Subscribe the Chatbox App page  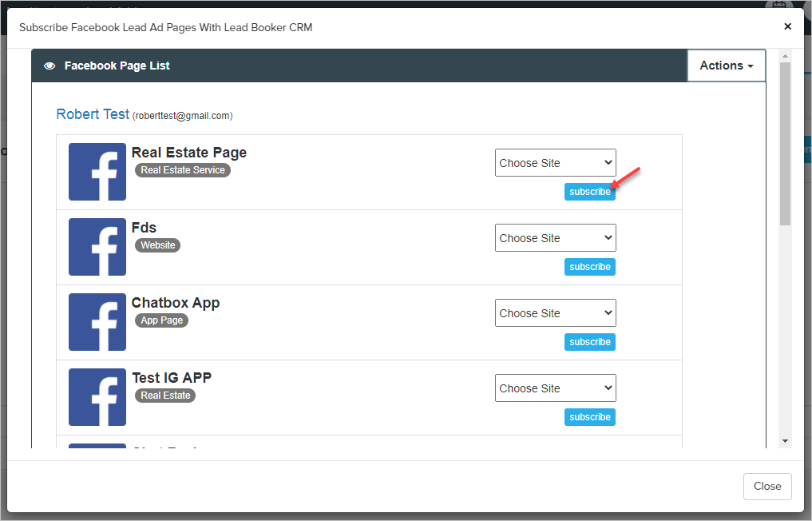[x=590, y=342]
